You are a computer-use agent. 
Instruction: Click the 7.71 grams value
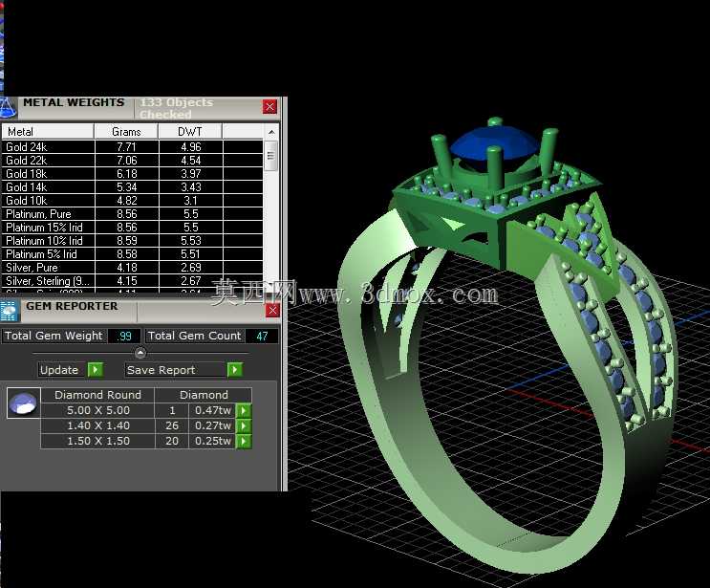point(126,147)
